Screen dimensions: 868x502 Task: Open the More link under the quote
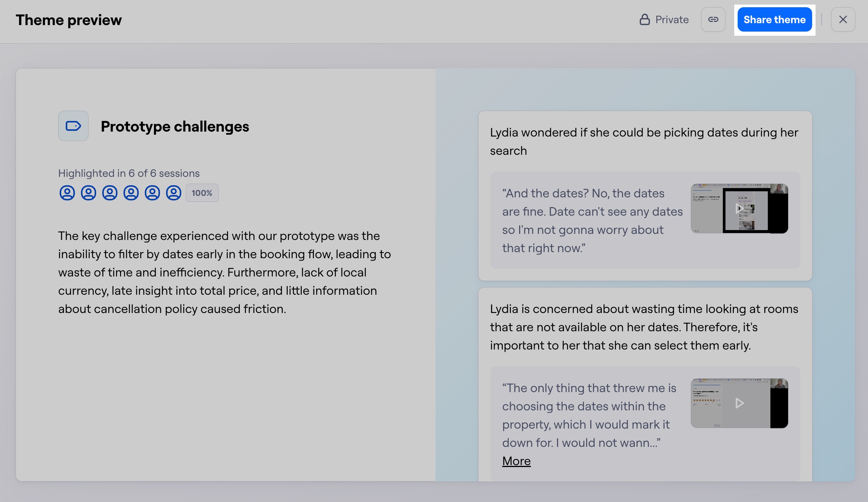point(516,461)
